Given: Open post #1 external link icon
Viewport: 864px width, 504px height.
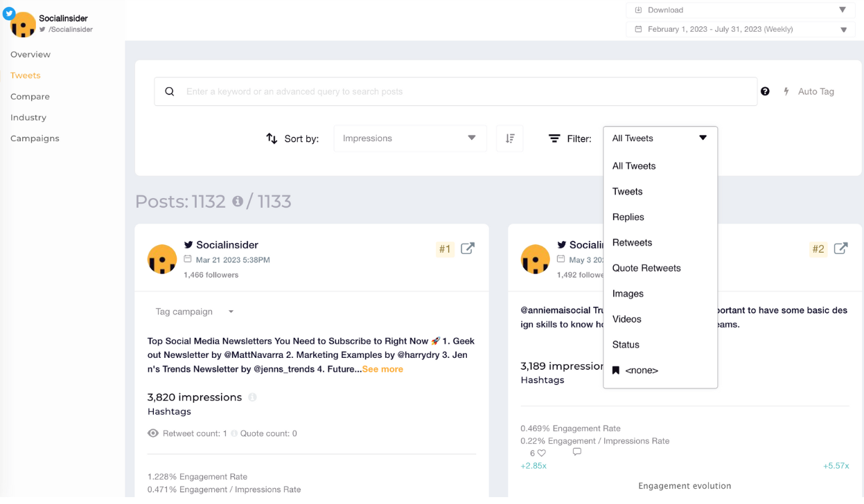Looking at the screenshot, I should pyautogui.click(x=468, y=249).
